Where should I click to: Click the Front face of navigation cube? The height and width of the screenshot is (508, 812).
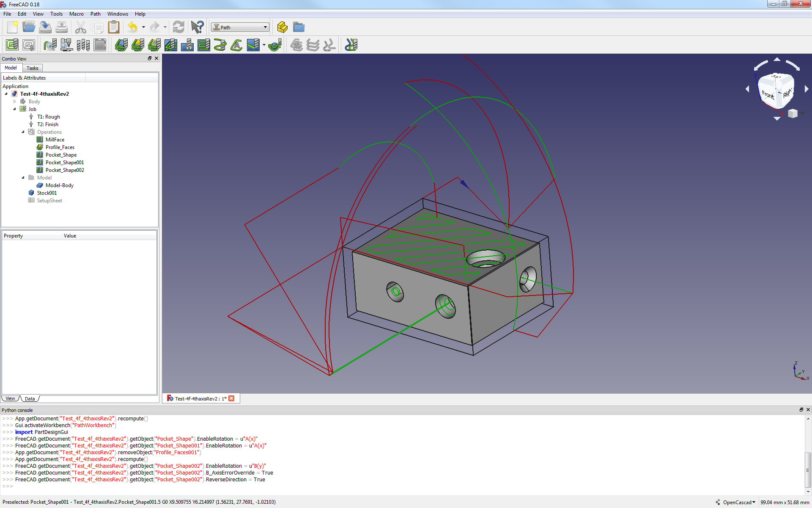(x=768, y=94)
